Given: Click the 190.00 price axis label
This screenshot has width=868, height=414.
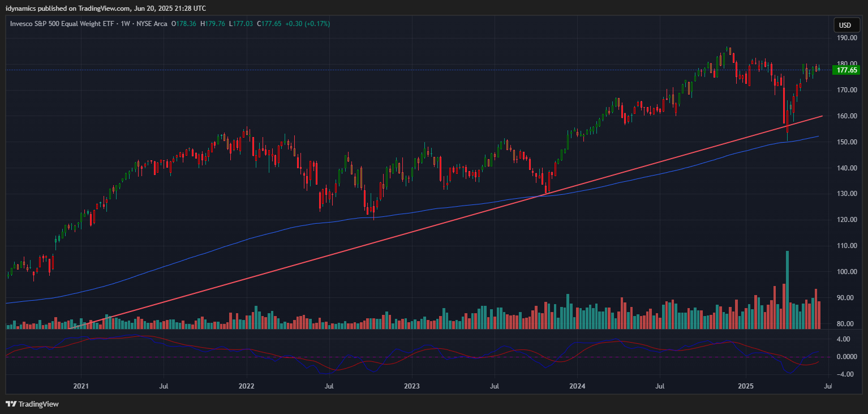Looking at the screenshot, I should (847, 38).
